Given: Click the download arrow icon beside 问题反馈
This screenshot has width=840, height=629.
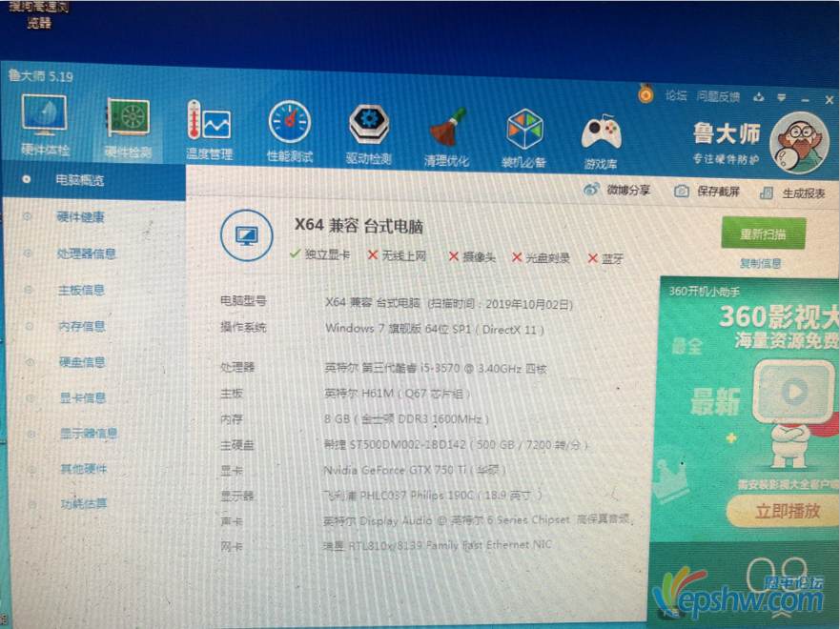Looking at the screenshot, I should pos(759,97).
